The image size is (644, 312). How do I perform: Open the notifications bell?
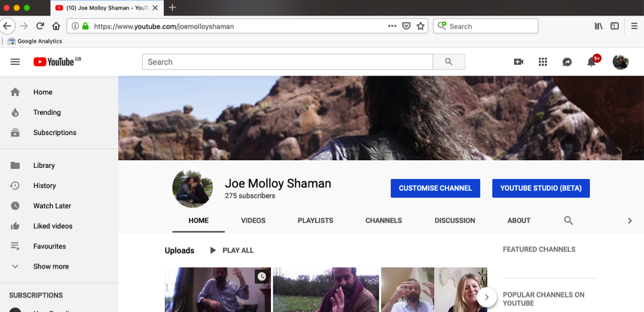[x=591, y=62]
